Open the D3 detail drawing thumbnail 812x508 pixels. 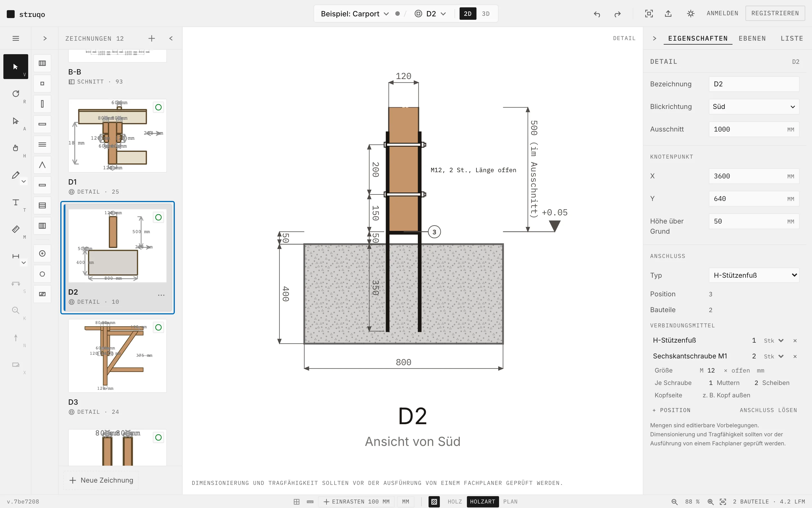point(118,356)
